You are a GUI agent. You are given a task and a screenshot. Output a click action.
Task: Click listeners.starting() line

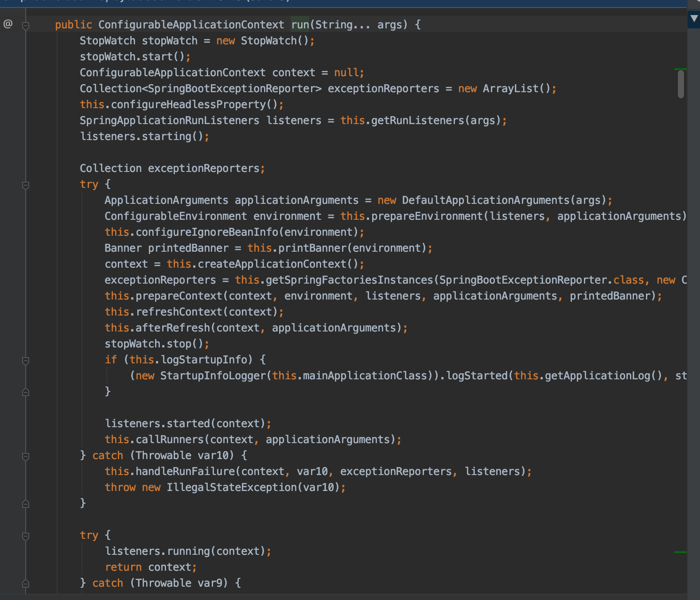coord(144,136)
